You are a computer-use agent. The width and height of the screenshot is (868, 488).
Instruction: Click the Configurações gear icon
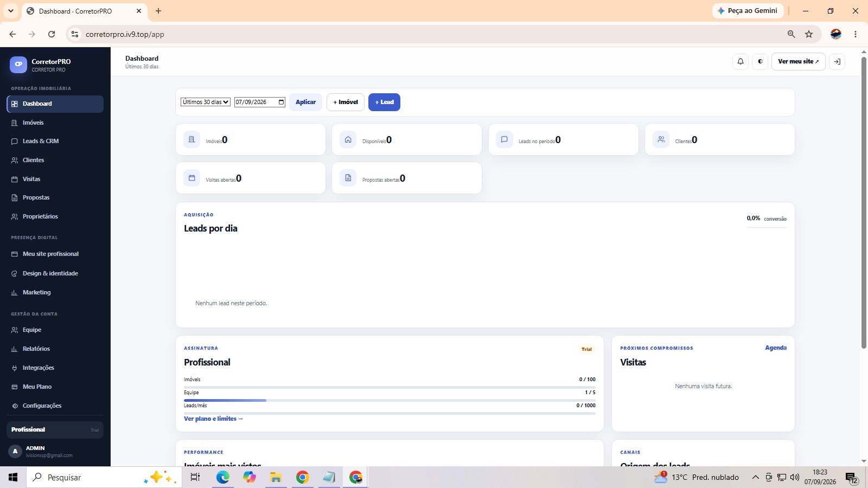(x=15, y=406)
